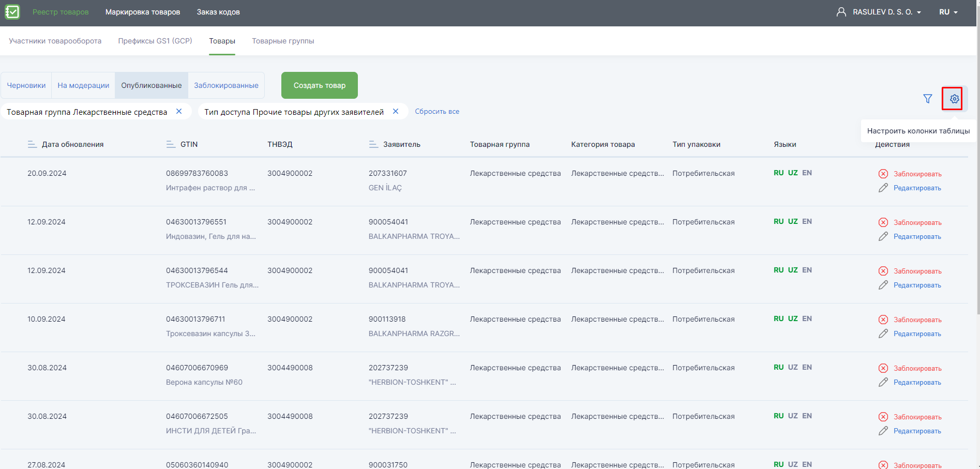
Task: Click block icon for GTIN 04607006672505
Action: [883, 417]
